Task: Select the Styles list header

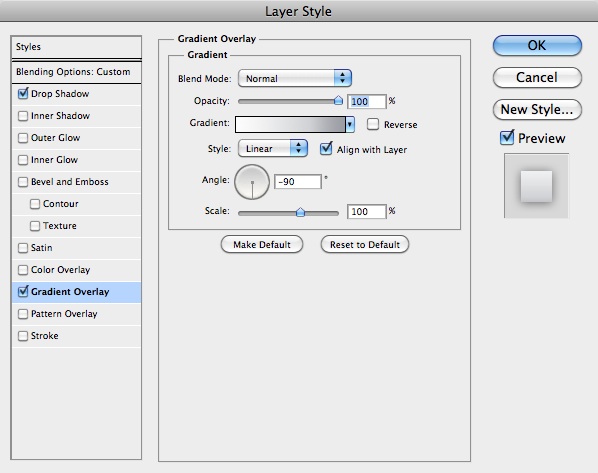Action: [x=76, y=47]
